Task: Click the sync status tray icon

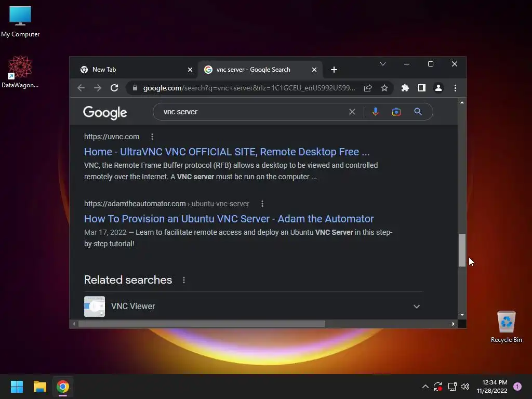Action: coord(438,387)
